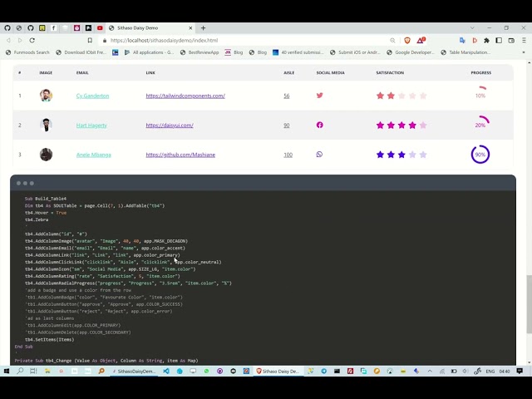Click Anele Mbanga's avatar image
532x399 pixels.
click(46, 155)
